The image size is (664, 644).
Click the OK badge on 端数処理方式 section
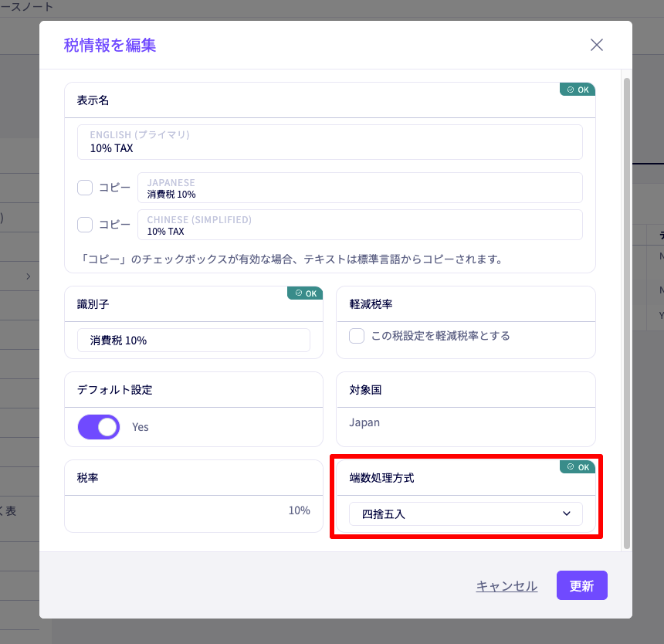click(x=578, y=467)
